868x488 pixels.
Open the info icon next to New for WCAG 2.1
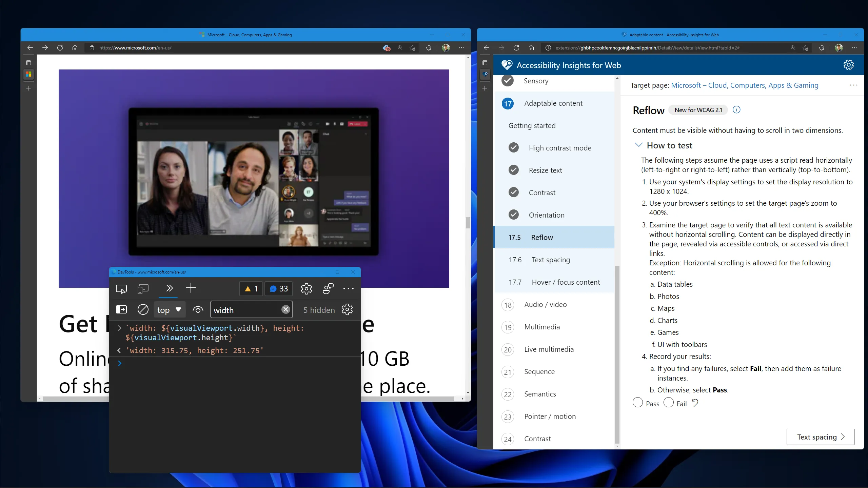click(x=736, y=109)
